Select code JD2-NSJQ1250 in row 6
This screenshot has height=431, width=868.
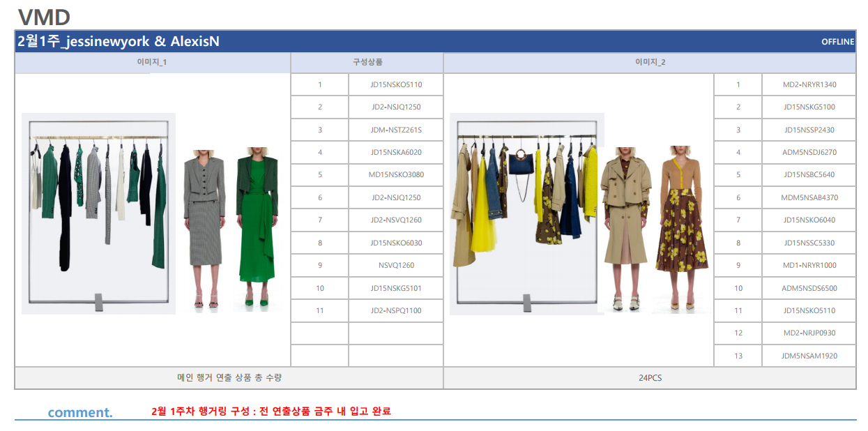396,197
